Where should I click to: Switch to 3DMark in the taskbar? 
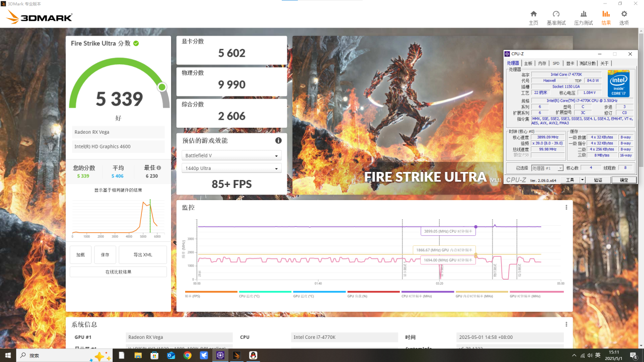[237, 355]
